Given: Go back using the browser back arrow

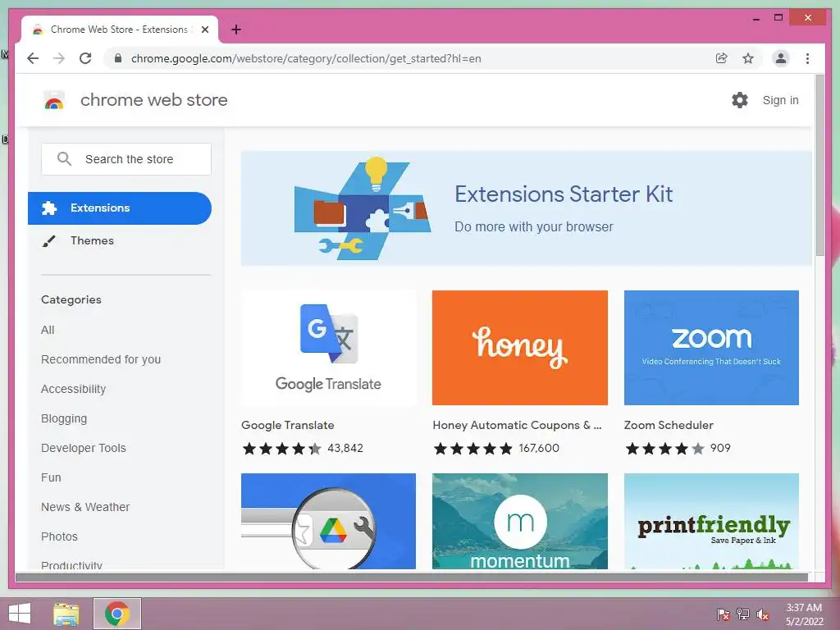Looking at the screenshot, I should 33,58.
